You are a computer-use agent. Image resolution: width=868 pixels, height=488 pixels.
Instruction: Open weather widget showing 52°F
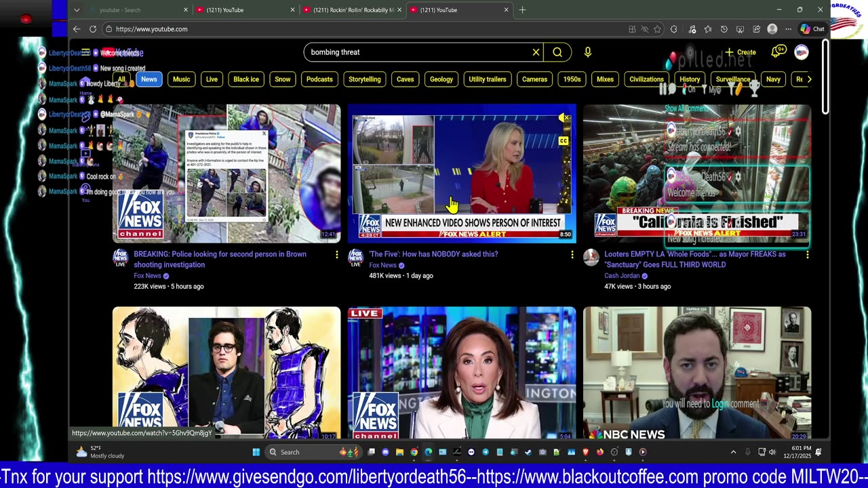(x=100, y=452)
